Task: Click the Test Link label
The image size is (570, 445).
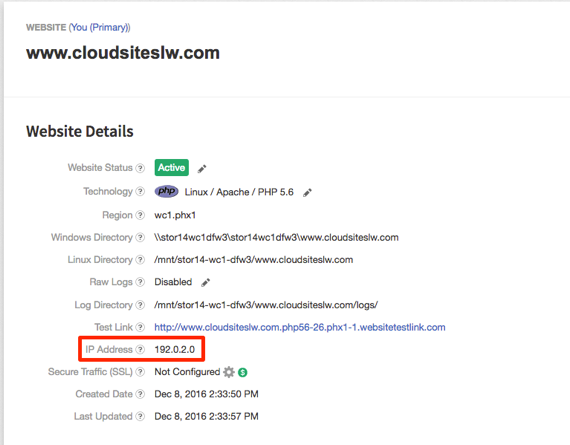Action: click(x=113, y=327)
